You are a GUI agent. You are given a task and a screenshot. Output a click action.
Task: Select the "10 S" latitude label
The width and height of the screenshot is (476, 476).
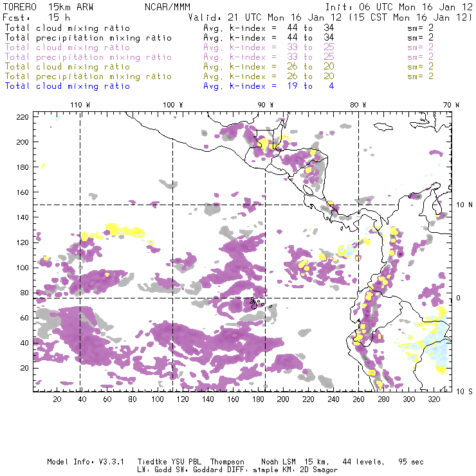[464, 392]
